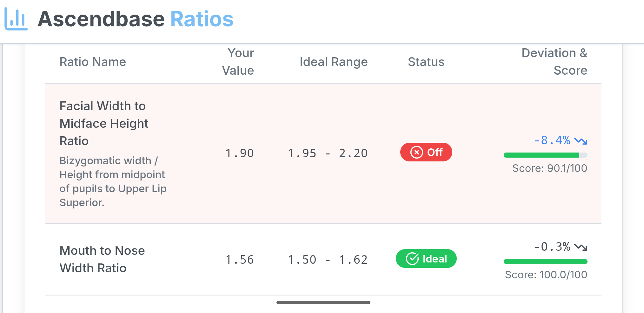Click the checkmark icon in Ideal badge
644x313 pixels.
coord(412,259)
